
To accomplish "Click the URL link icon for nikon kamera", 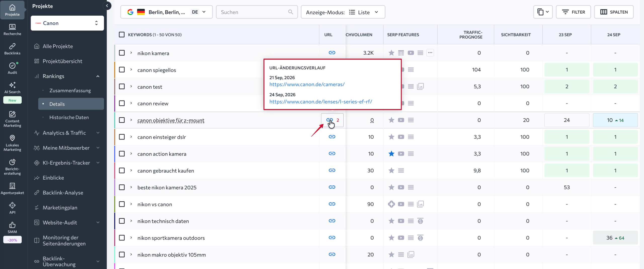I will click(x=332, y=53).
